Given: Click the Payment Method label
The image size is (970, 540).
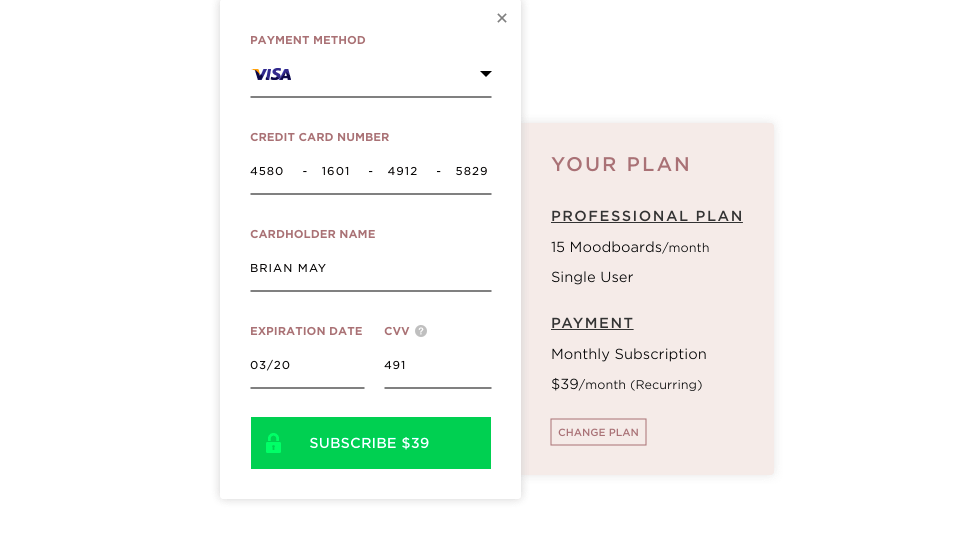Looking at the screenshot, I should [307, 40].
